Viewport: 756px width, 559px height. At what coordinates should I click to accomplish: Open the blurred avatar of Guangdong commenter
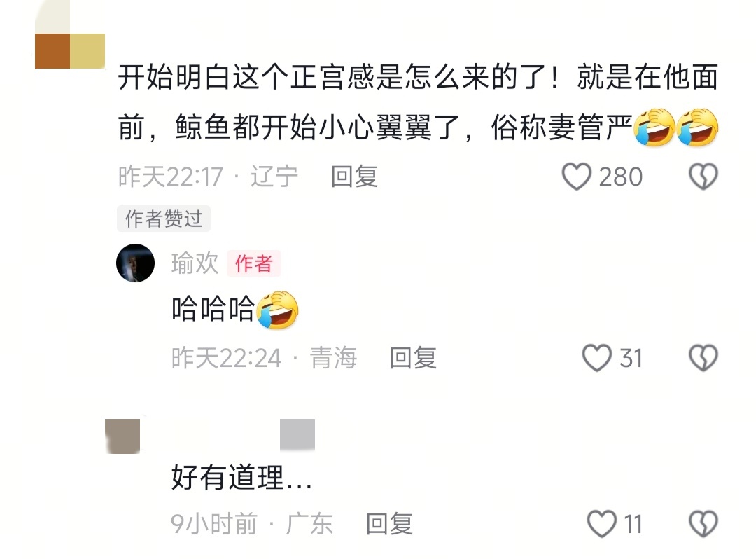tap(122, 436)
